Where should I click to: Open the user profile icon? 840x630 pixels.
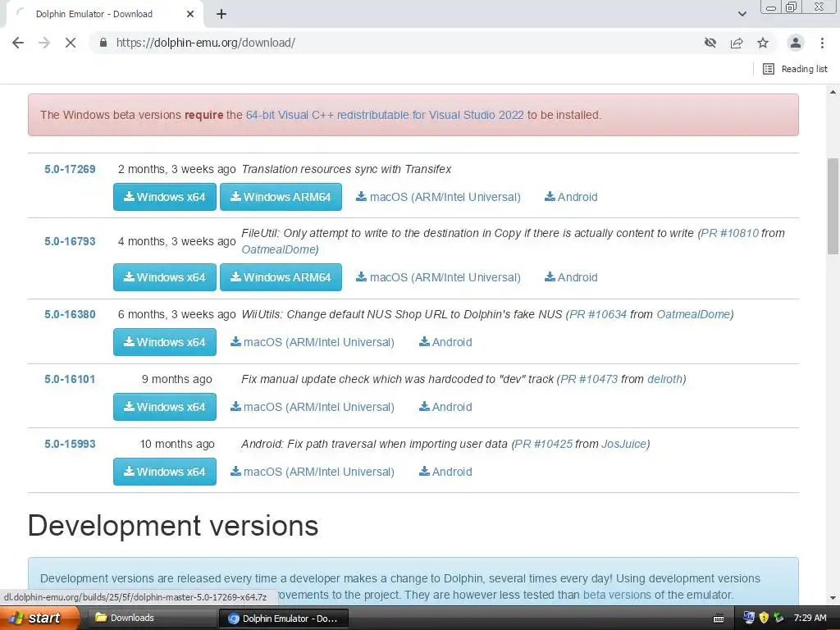(x=796, y=43)
